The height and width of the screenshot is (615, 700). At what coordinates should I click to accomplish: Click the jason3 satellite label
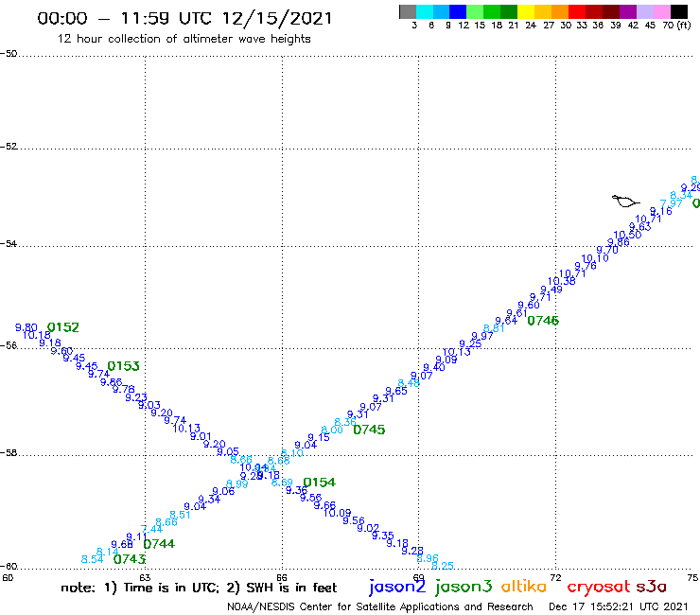(x=464, y=587)
